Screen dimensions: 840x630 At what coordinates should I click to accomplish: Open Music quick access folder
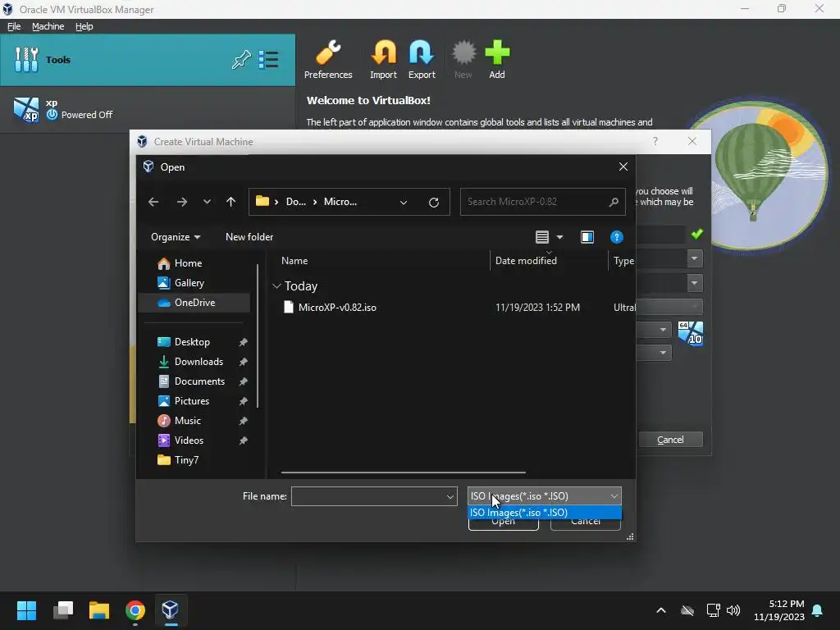coord(188,421)
